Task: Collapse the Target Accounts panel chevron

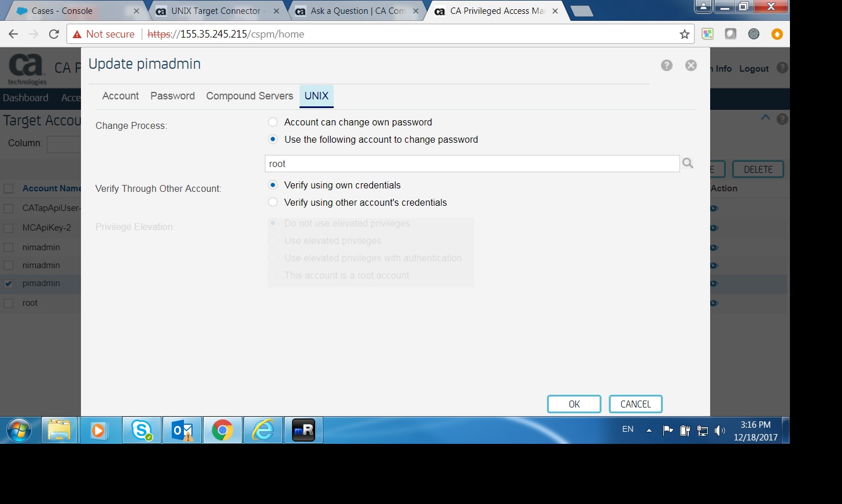Action: point(765,117)
